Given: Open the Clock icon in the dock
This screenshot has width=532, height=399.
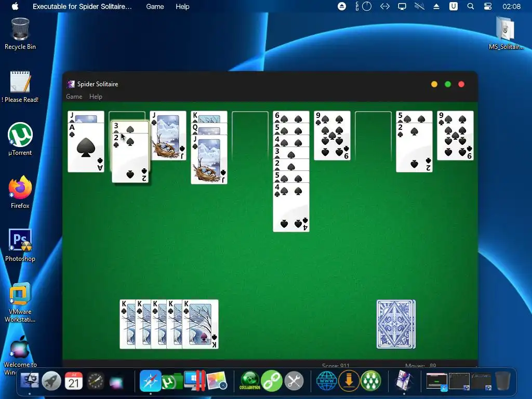Looking at the screenshot, I should tap(96, 381).
